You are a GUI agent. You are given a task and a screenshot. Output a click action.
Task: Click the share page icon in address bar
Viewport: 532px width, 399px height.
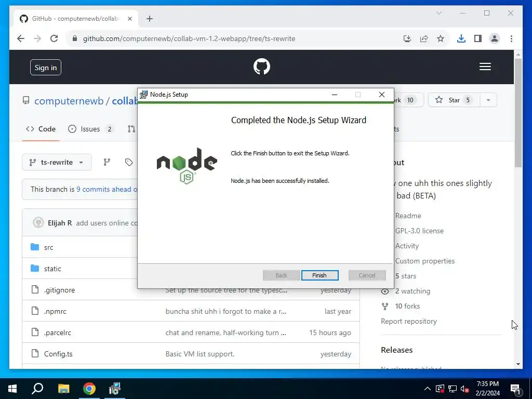pos(424,38)
